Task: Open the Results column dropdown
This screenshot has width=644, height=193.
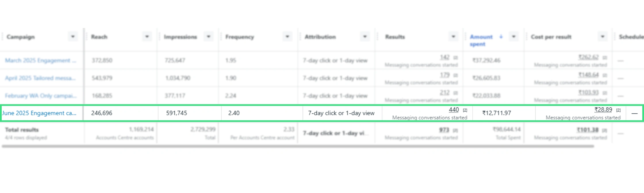Action: [453, 37]
